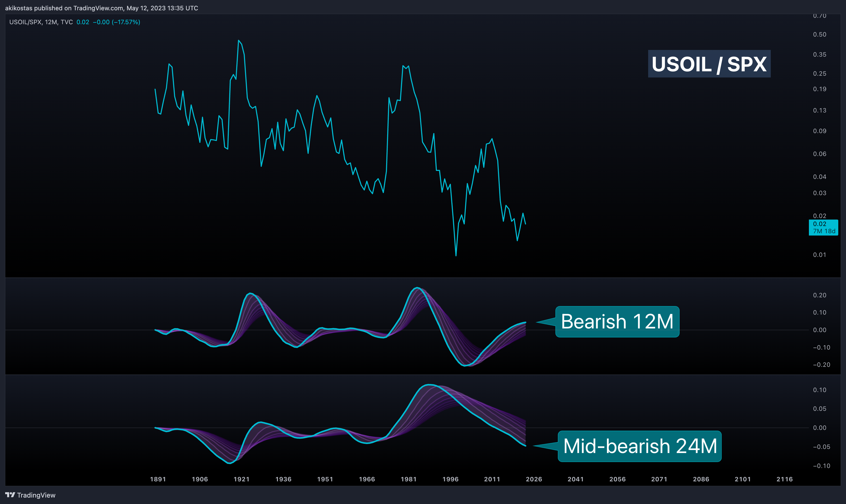The width and height of the screenshot is (846, 504).
Task: Click the 1921 label on time axis
Action: click(x=242, y=479)
